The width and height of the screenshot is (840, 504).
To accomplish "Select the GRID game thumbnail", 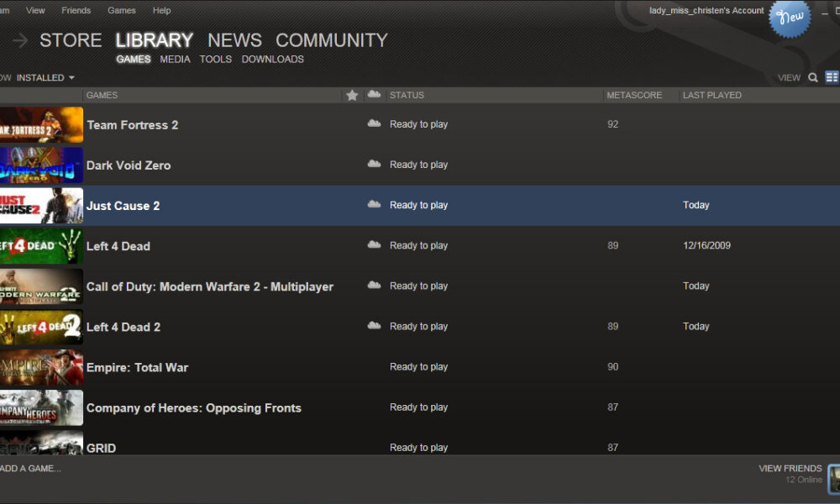I will pyautogui.click(x=41, y=443).
